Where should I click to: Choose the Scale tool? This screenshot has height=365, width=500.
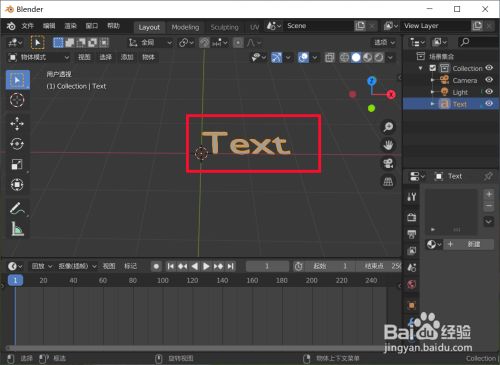(x=17, y=164)
